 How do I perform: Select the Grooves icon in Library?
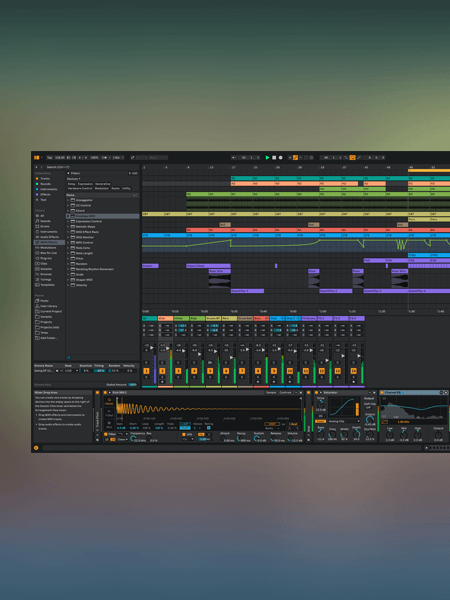37,274
